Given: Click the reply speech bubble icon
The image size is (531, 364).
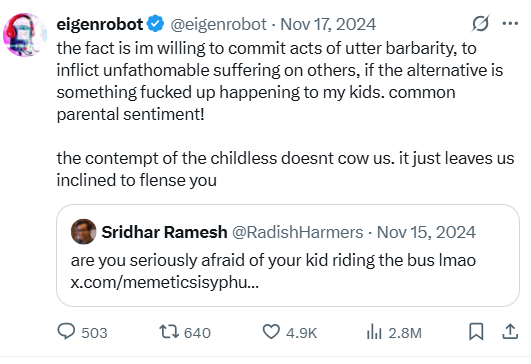Looking at the screenshot, I should [x=66, y=331].
